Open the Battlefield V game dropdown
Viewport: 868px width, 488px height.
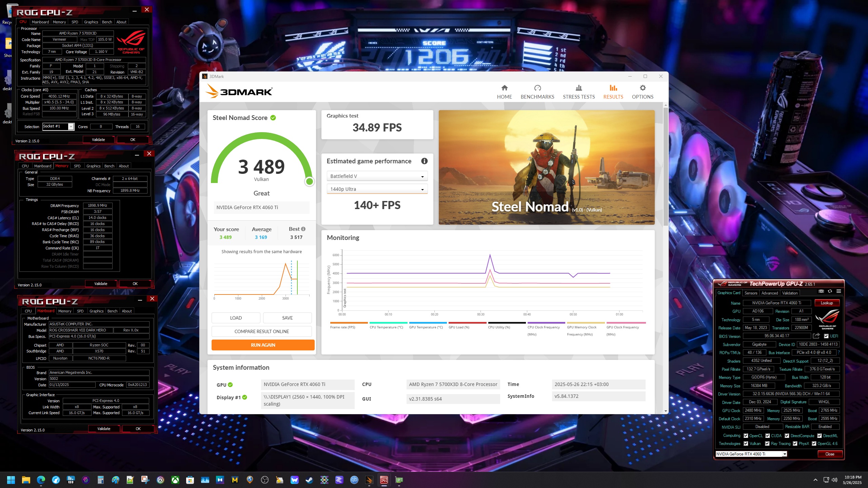[377, 176]
